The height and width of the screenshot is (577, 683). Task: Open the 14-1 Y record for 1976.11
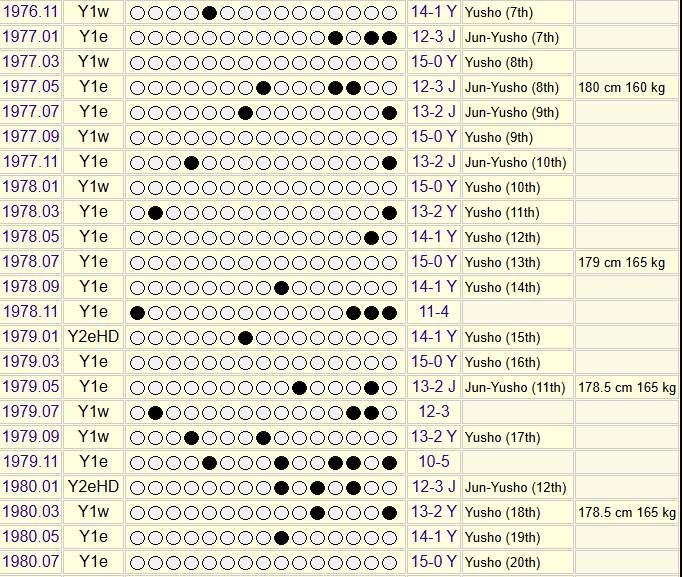pyautogui.click(x=434, y=12)
